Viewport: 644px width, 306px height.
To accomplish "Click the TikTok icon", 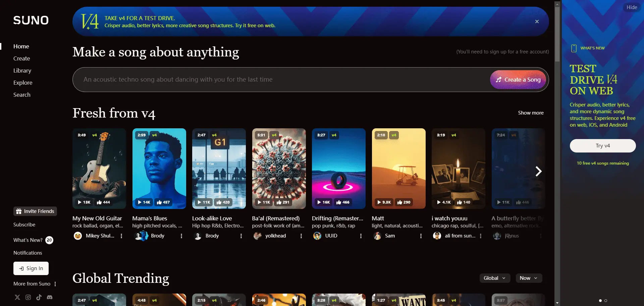I will (x=39, y=297).
